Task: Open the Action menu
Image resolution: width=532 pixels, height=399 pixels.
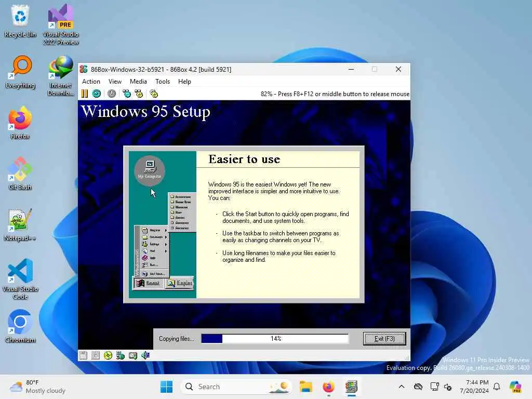Action: [91, 82]
